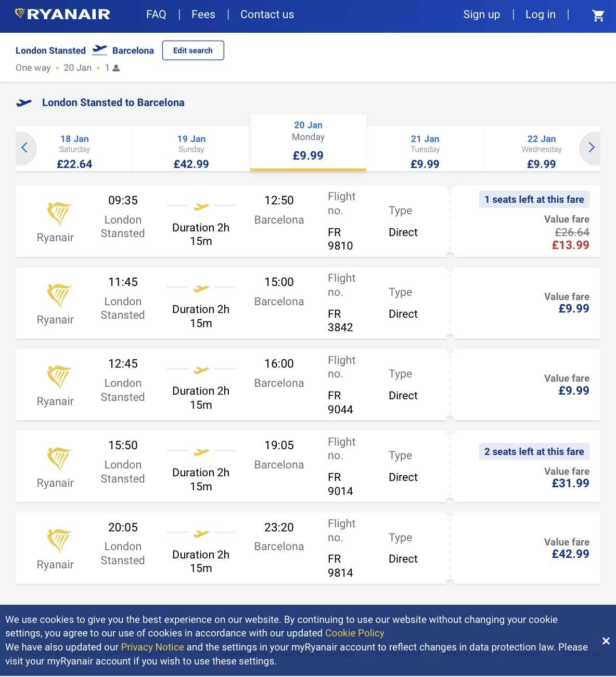Select £31.99 value fare on FR 9014
This screenshot has height=677, width=616.
tap(570, 483)
